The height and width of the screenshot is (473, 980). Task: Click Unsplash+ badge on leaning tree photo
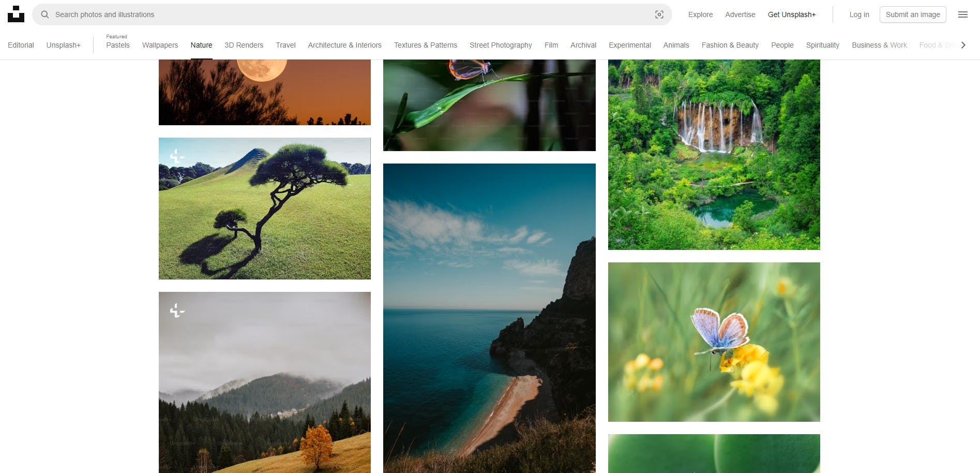click(177, 156)
